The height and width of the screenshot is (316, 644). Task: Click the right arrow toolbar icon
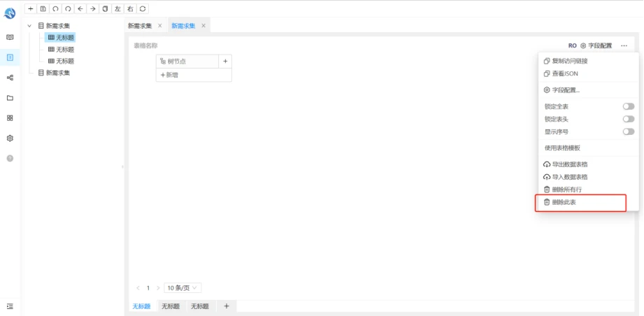[93, 8]
